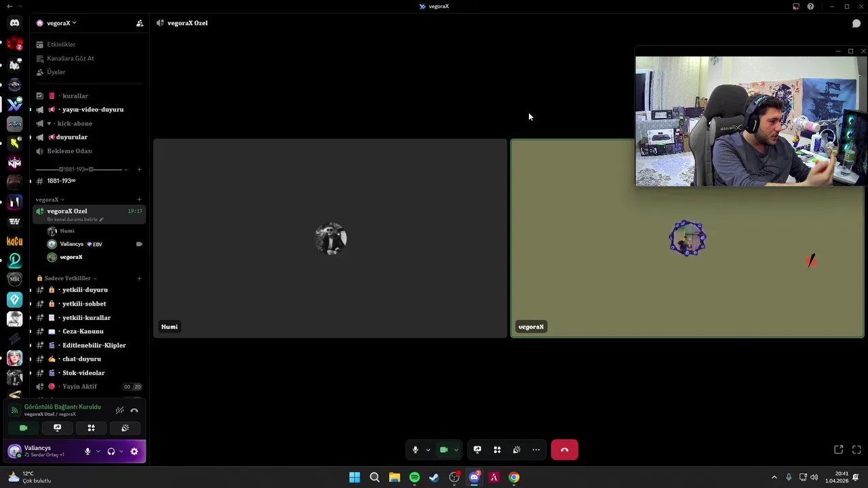This screenshot has height=488, width=868.
Task: Share screen from the sidebar voice panel
Action: coord(57,428)
